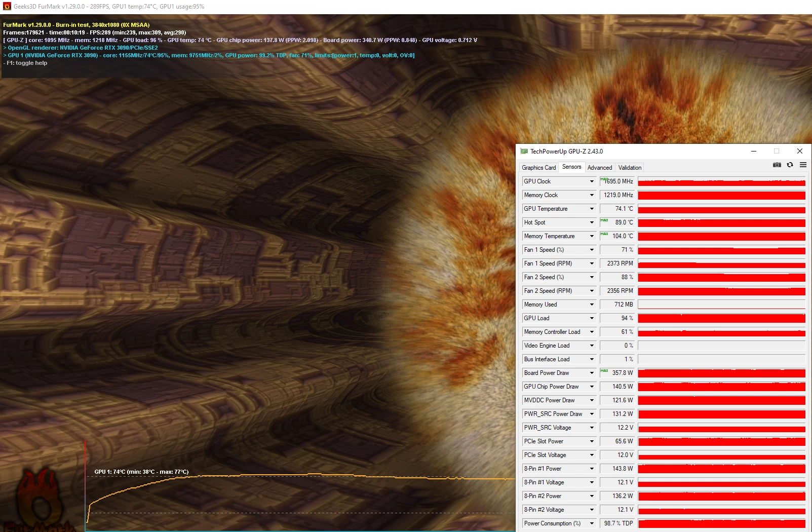Expand the Memory Clock sensor dropdown

[x=592, y=195]
